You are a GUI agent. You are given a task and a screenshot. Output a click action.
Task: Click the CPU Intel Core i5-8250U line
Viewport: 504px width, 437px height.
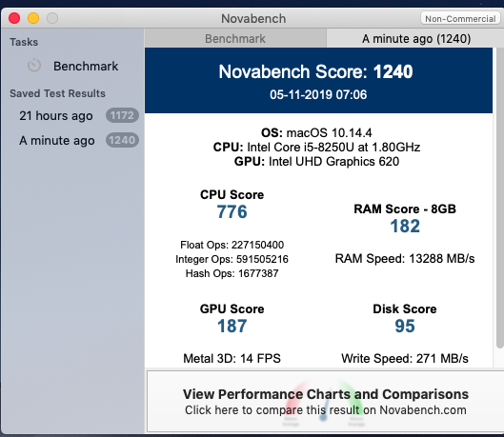pyautogui.click(x=316, y=147)
